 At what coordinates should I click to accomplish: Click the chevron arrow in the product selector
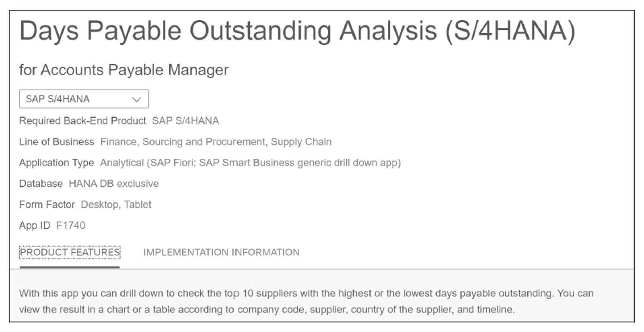137,99
